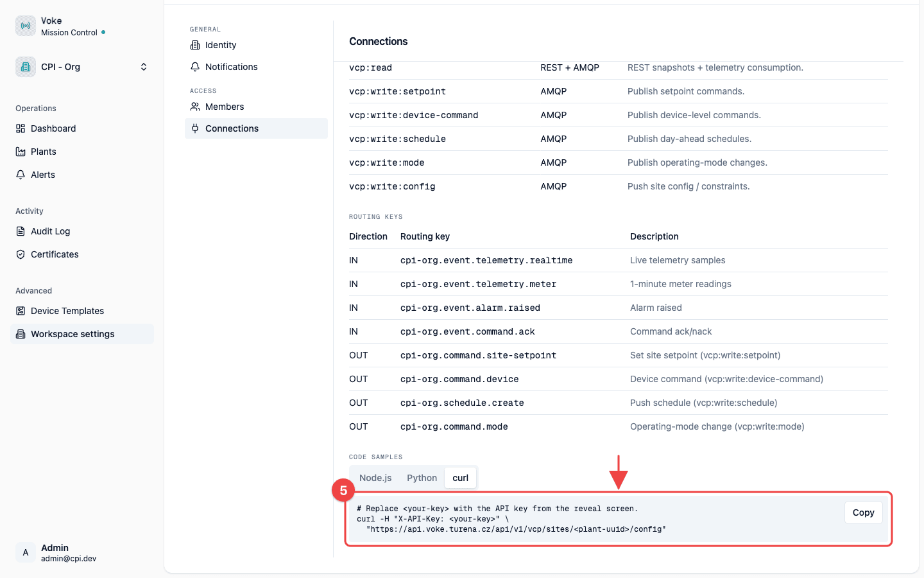
Task: Click the vcp:write:setpoint scope cell
Action: tap(397, 91)
